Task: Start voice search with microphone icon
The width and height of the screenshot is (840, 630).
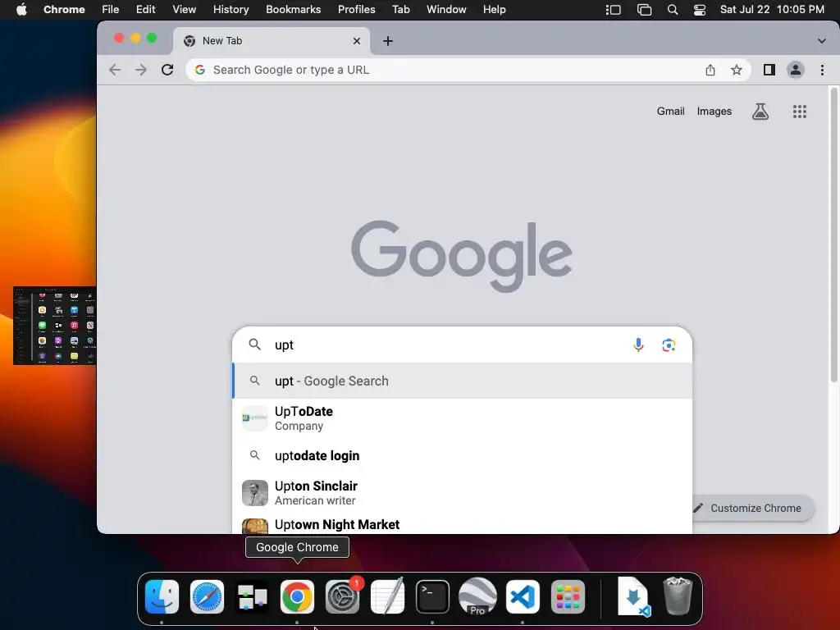Action: click(x=638, y=345)
